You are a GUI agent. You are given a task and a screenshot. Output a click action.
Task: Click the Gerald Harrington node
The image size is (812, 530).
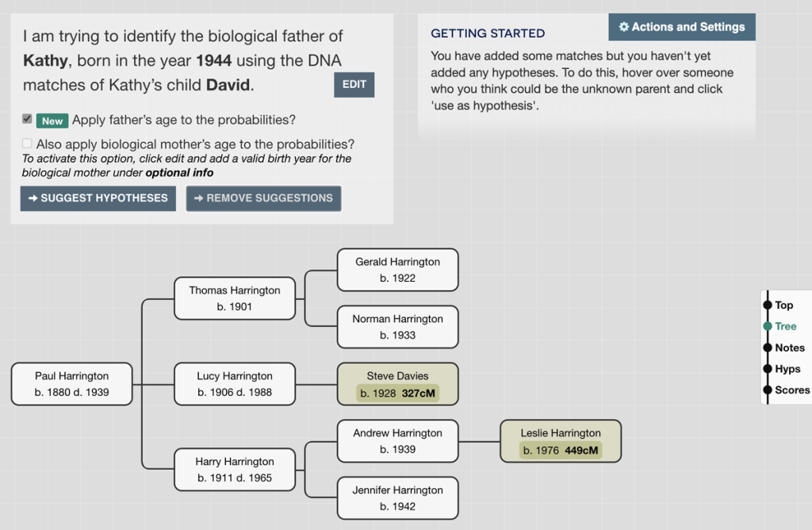pyautogui.click(x=397, y=270)
